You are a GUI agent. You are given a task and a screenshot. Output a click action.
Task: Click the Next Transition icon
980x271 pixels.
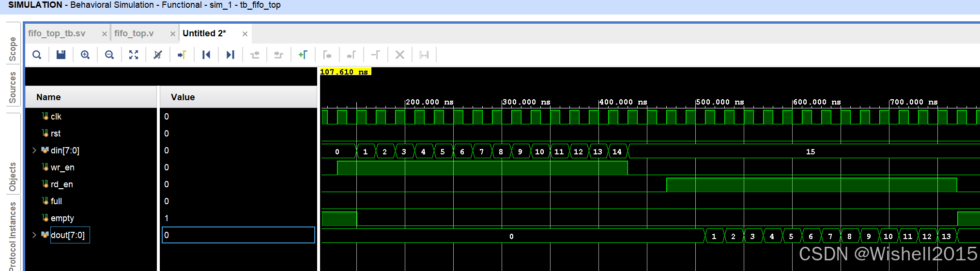[x=279, y=55]
